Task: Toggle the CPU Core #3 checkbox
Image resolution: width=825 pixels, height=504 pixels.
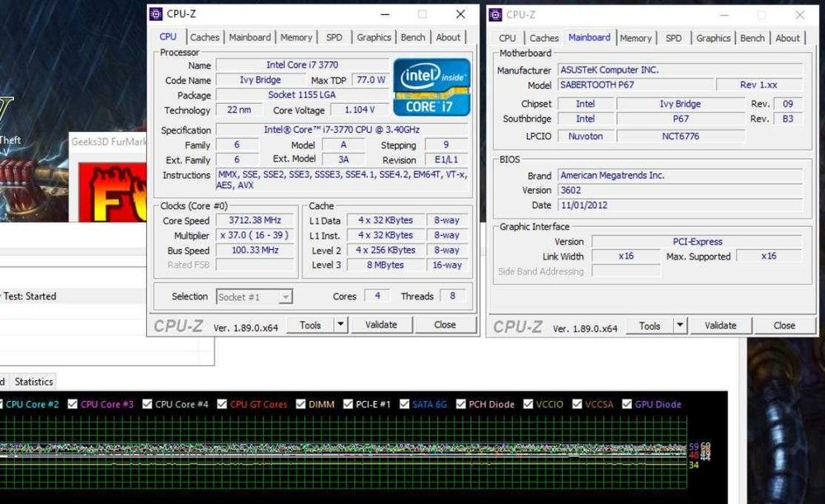Action: coord(73,404)
